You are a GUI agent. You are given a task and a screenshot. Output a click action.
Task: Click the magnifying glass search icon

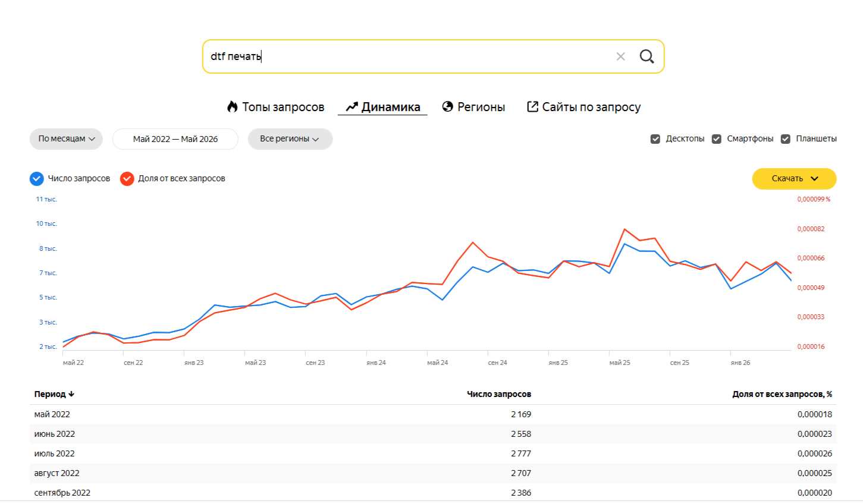click(647, 56)
